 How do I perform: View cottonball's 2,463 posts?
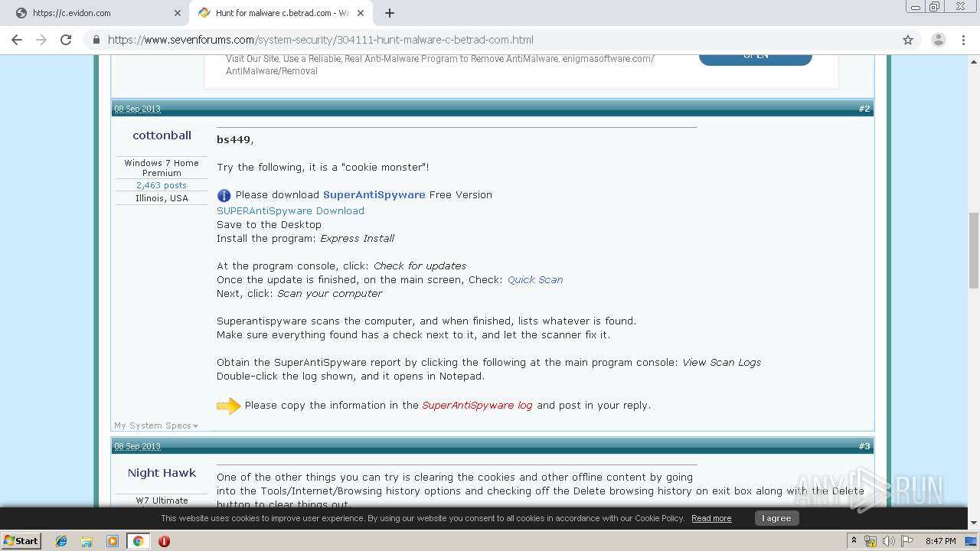tap(162, 185)
